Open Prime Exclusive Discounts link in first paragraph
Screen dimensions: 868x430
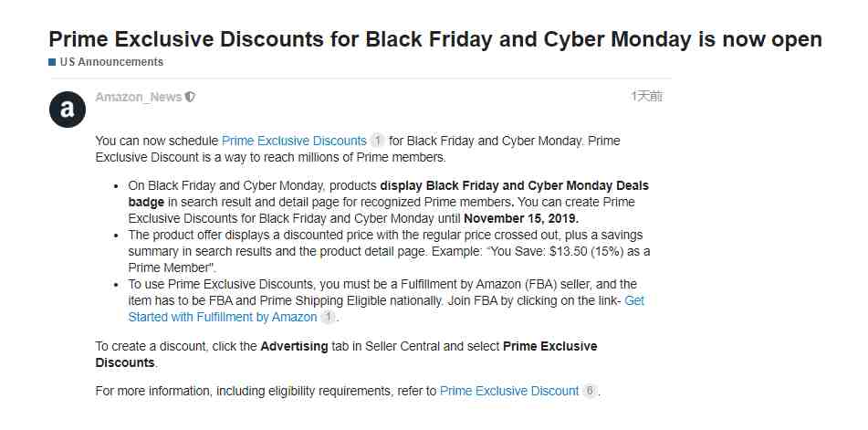pos(294,141)
